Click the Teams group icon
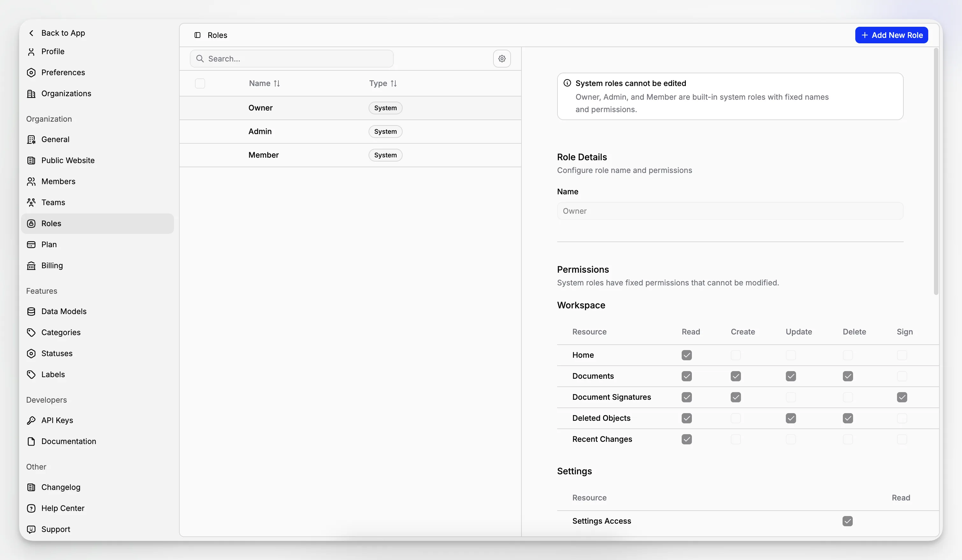Viewport: 962px width, 560px height. click(31, 202)
